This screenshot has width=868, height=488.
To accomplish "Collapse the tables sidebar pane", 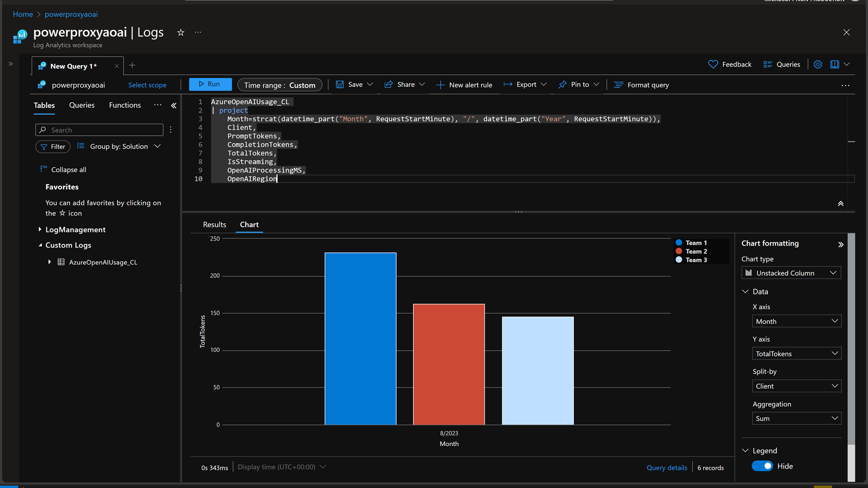I will pyautogui.click(x=173, y=105).
